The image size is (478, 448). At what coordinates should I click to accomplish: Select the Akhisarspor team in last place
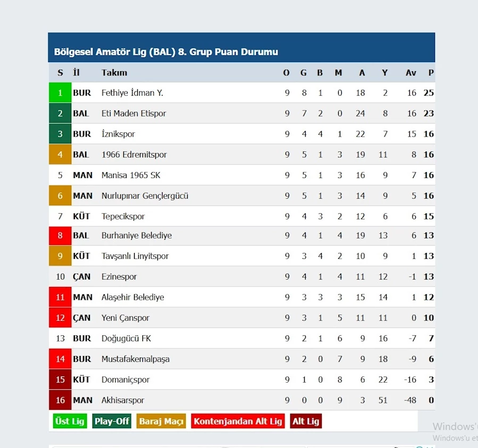[122, 400]
